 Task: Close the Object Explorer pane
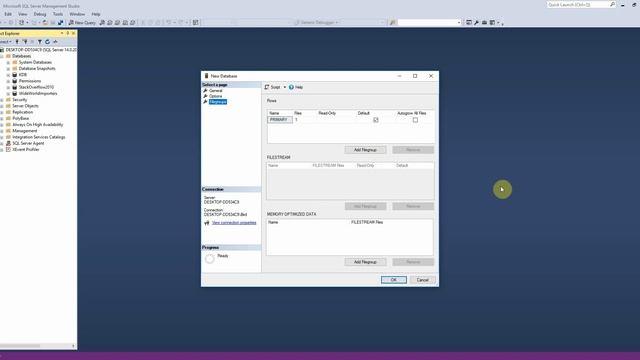(x=73, y=33)
